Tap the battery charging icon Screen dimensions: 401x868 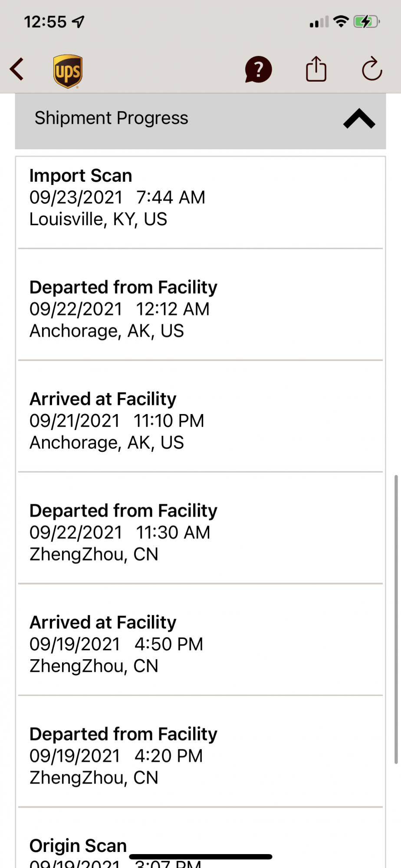coord(367,21)
